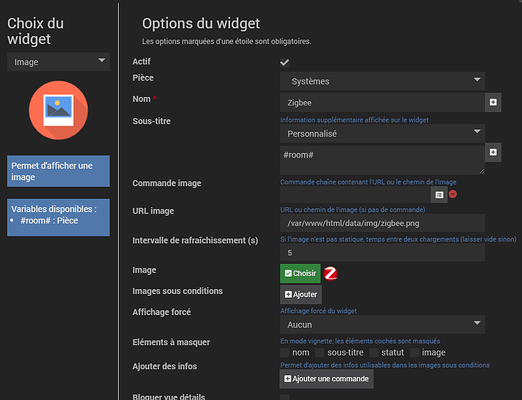The width and height of the screenshot is (522, 400).
Task: Click the 'Options du widget' heading
Action: point(201,24)
